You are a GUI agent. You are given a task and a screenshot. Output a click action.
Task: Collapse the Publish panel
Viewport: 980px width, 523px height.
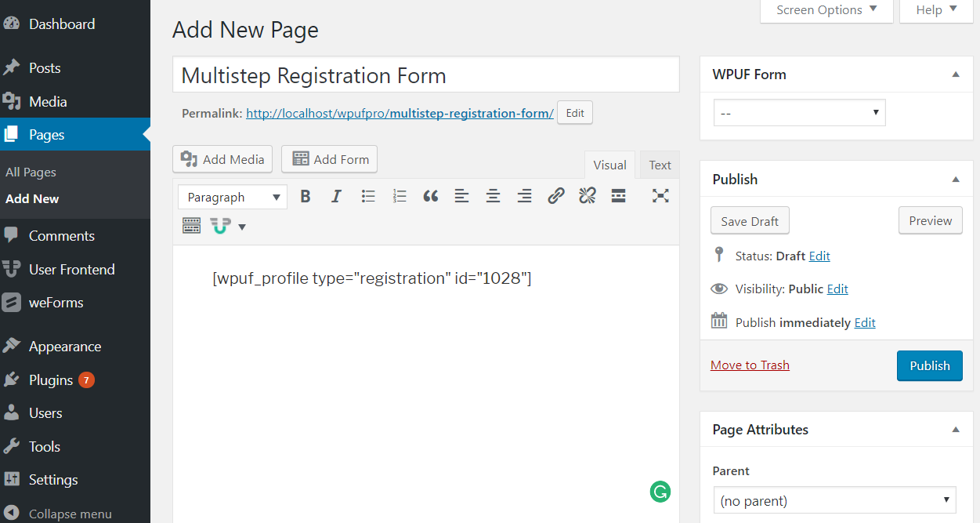coord(956,180)
